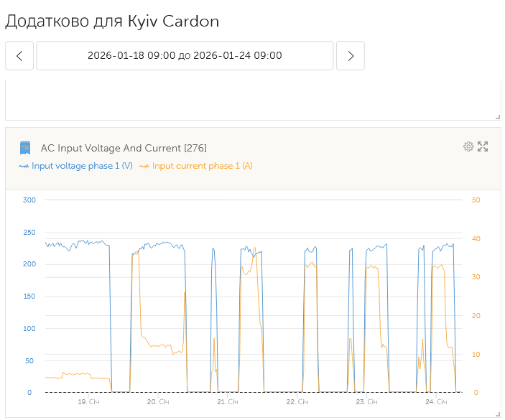Click the 19. Січ date axis label

pyautogui.click(x=88, y=402)
